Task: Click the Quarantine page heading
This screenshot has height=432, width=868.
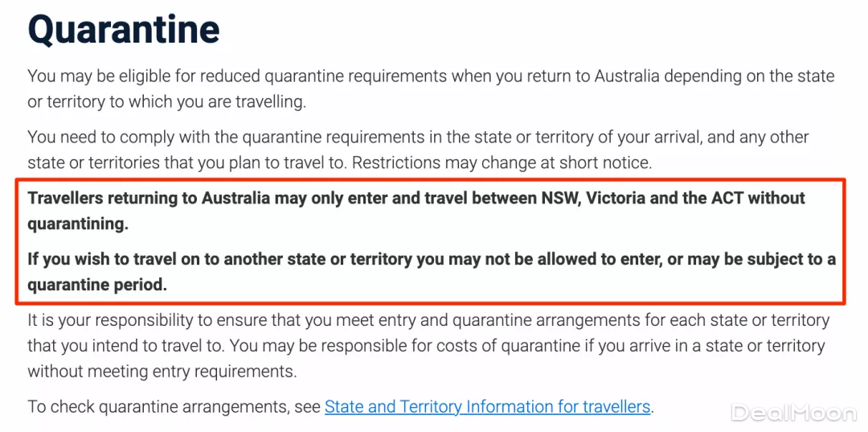Action: click(124, 31)
